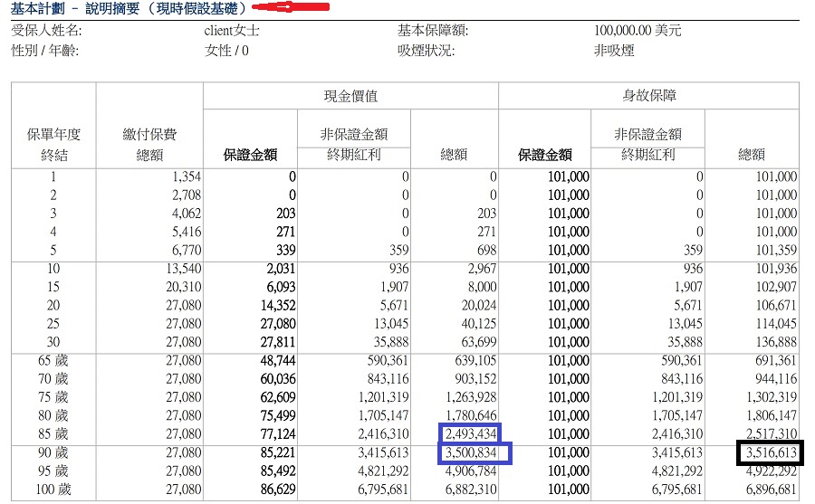Click the 現金價值 column group header

point(350,96)
